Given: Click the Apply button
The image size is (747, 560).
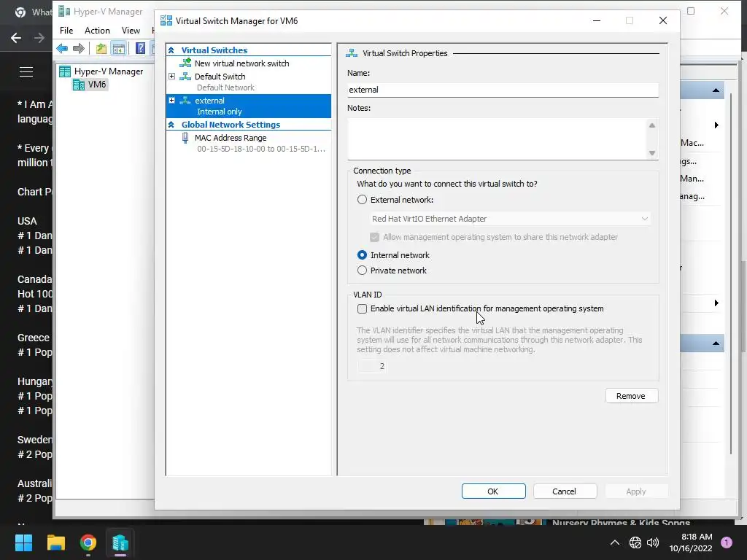Looking at the screenshot, I should click(x=636, y=491).
